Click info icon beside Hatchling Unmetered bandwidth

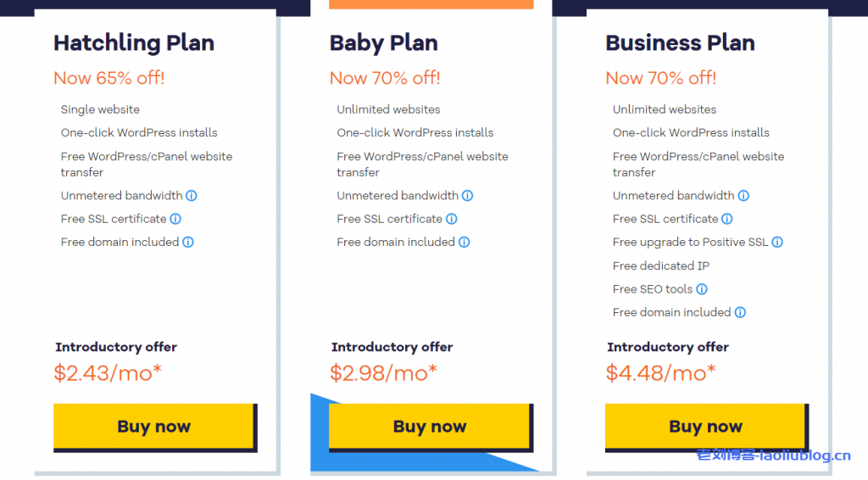click(192, 195)
